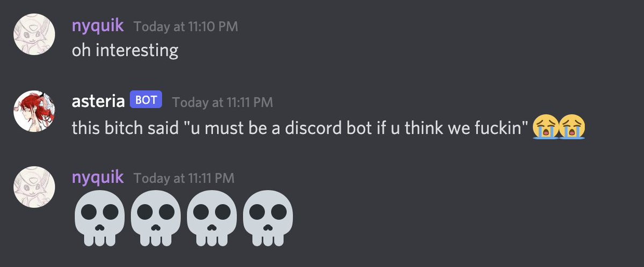Click nyquik username above the skull emojis
Image resolution: width=644 pixels, height=267 pixels.
(x=97, y=177)
